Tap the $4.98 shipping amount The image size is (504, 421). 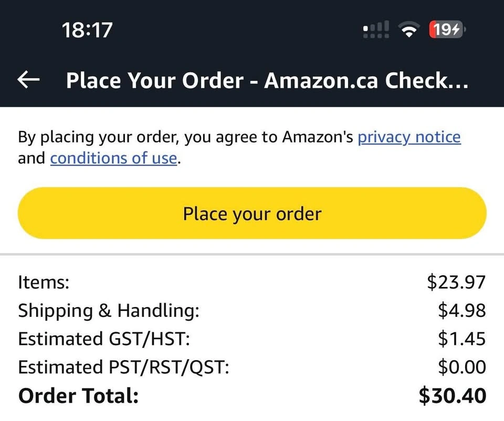462,311
